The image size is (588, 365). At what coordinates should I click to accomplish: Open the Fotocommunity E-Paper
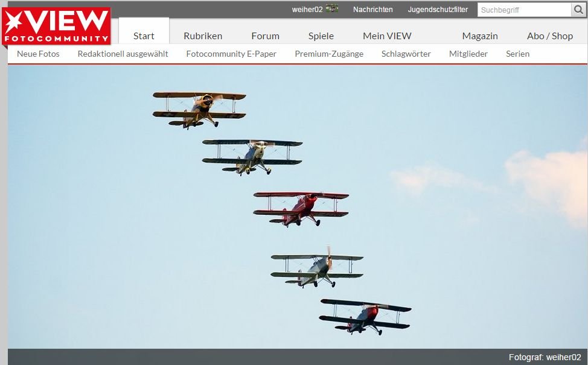coord(231,53)
